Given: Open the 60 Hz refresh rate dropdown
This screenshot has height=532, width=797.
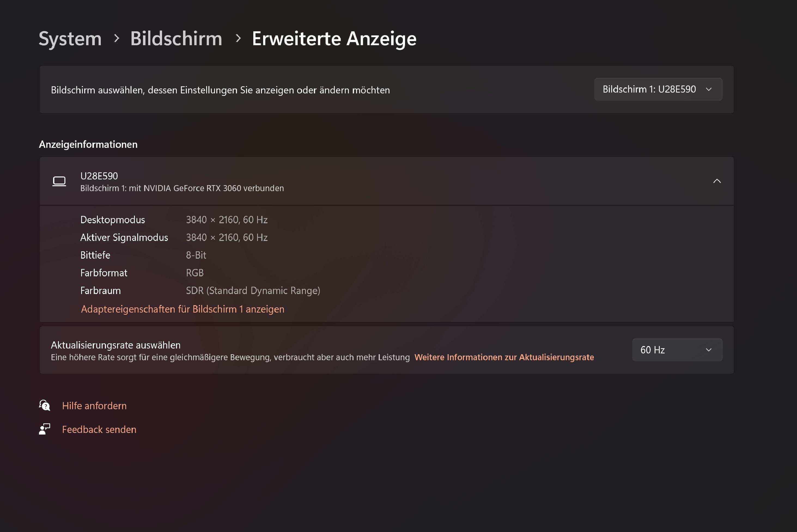Looking at the screenshot, I should click(x=677, y=350).
